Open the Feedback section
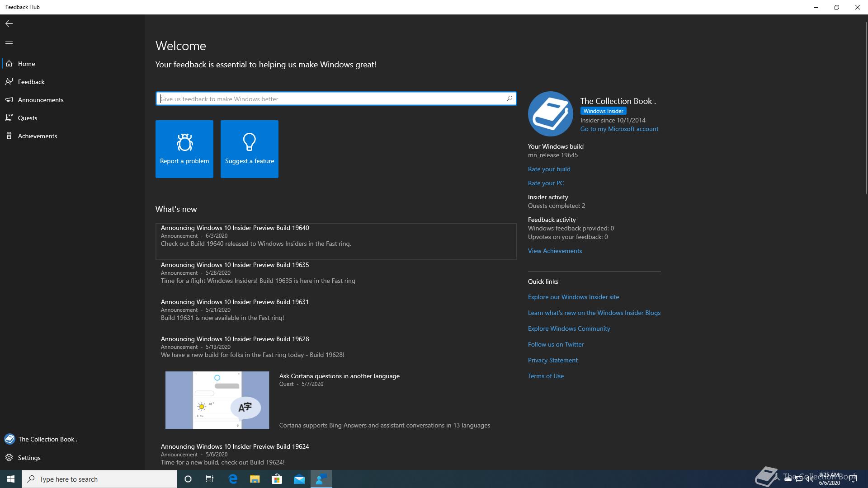The image size is (868, 488). [x=72, y=82]
